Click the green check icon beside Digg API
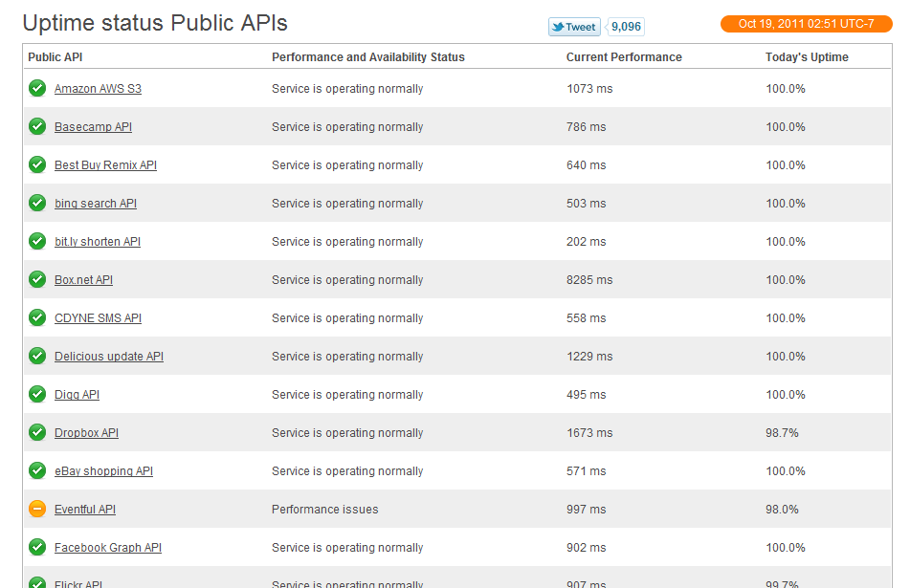Viewport: 910px width, 588px height. click(37, 395)
